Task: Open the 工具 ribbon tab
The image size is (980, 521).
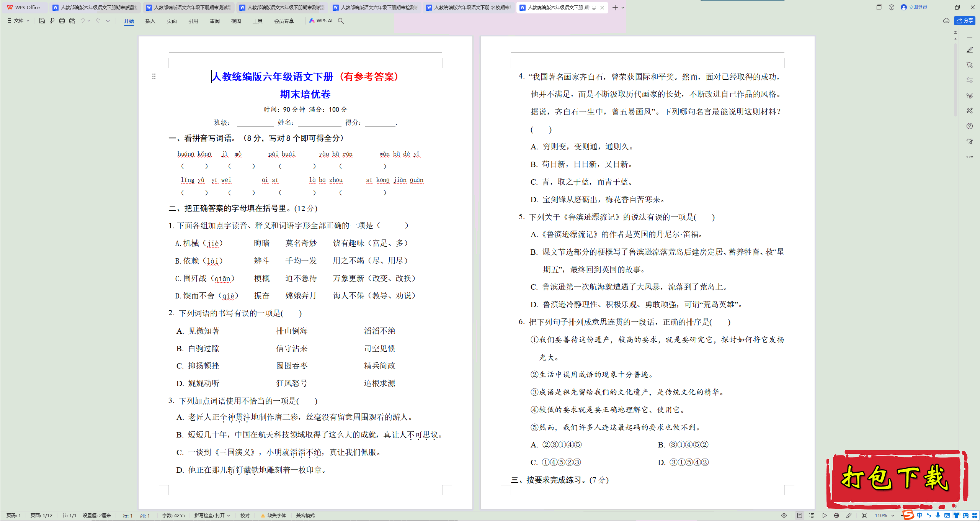Action: pyautogui.click(x=257, y=21)
